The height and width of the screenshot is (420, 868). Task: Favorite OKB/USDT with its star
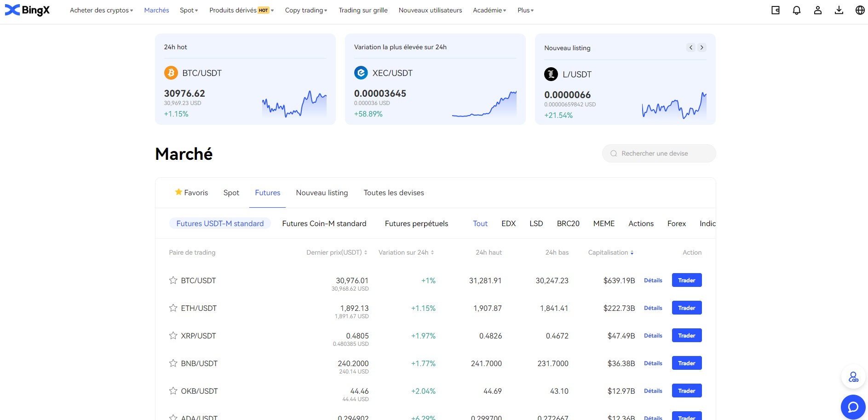(173, 391)
